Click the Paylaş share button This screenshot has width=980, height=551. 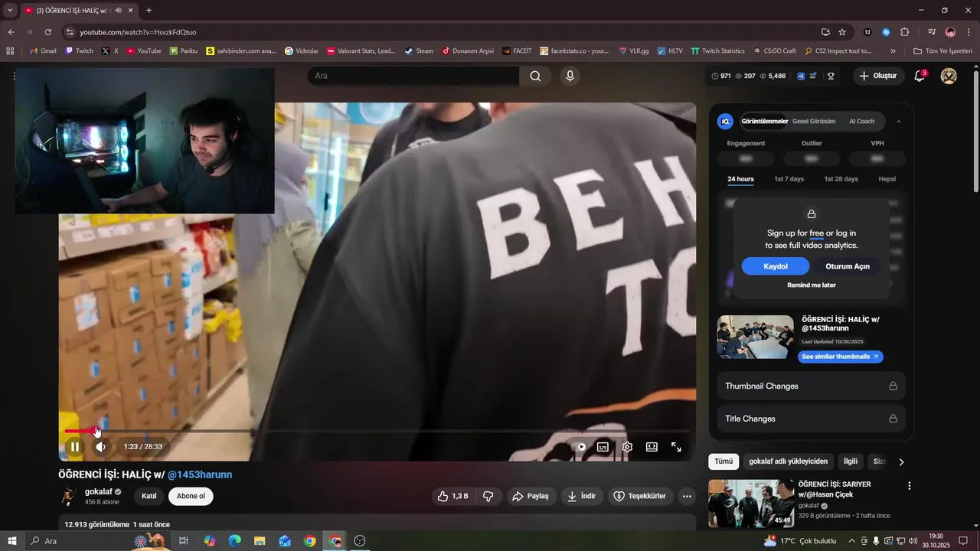[x=531, y=496]
